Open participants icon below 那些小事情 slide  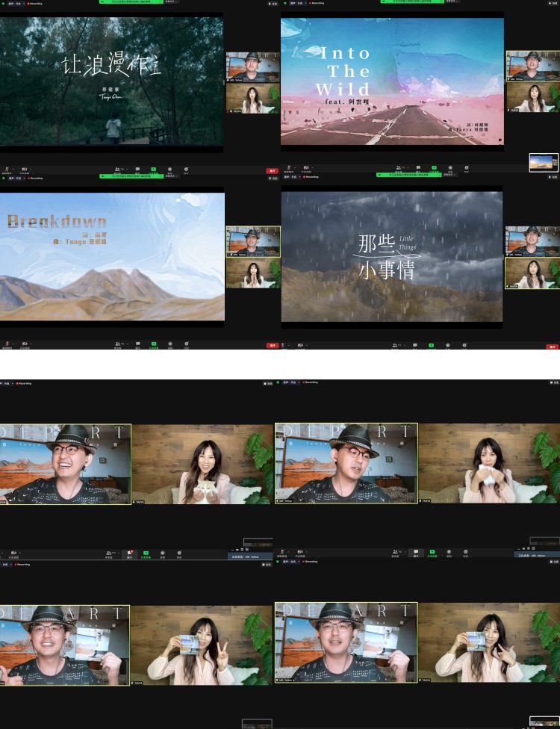(x=396, y=345)
